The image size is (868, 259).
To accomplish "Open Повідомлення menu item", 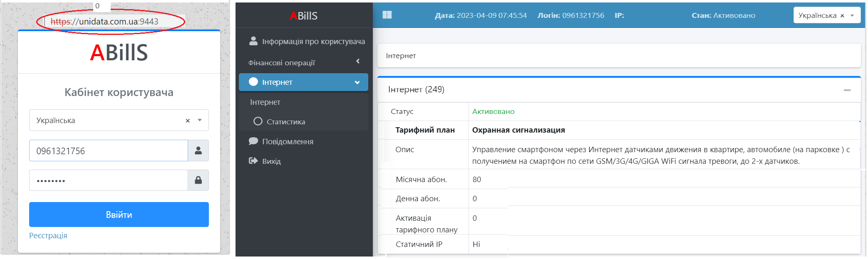I will [x=303, y=141].
